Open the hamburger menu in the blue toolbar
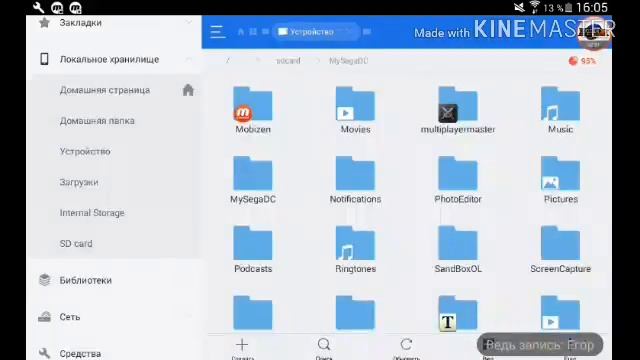The height and width of the screenshot is (360, 640). click(x=218, y=32)
